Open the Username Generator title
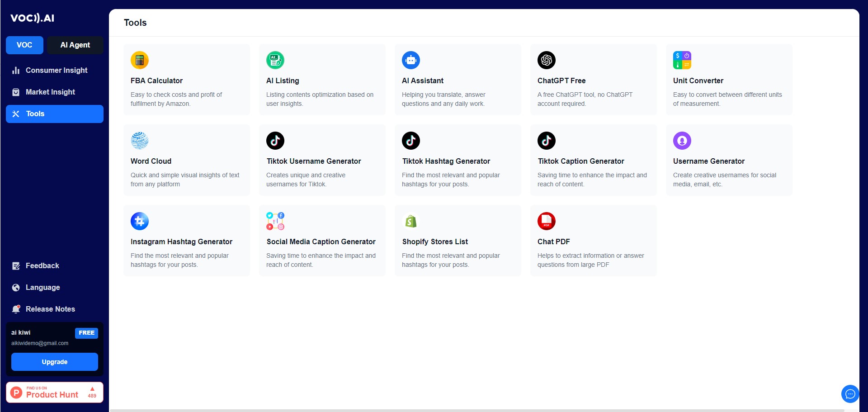 tap(709, 161)
